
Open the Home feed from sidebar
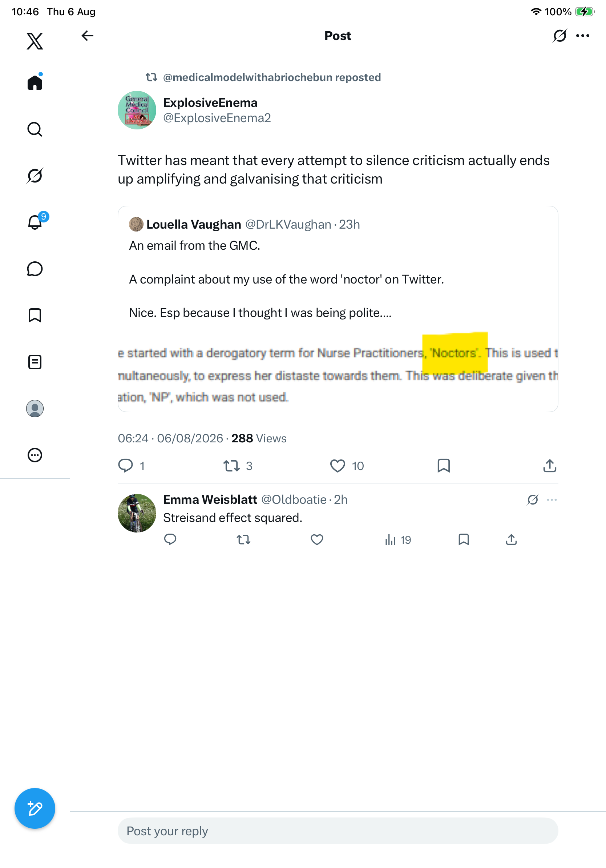pos(35,82)
